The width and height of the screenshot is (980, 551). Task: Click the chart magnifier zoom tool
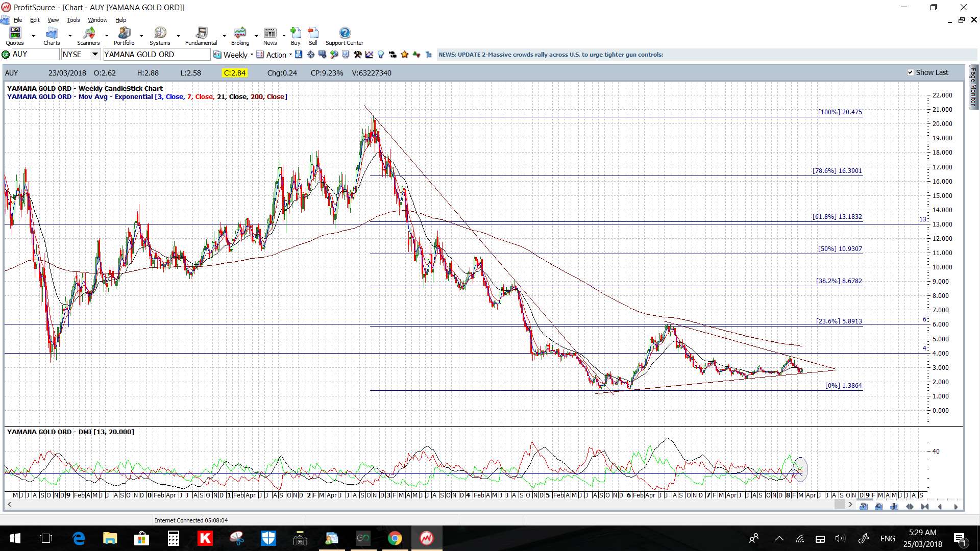334,55
